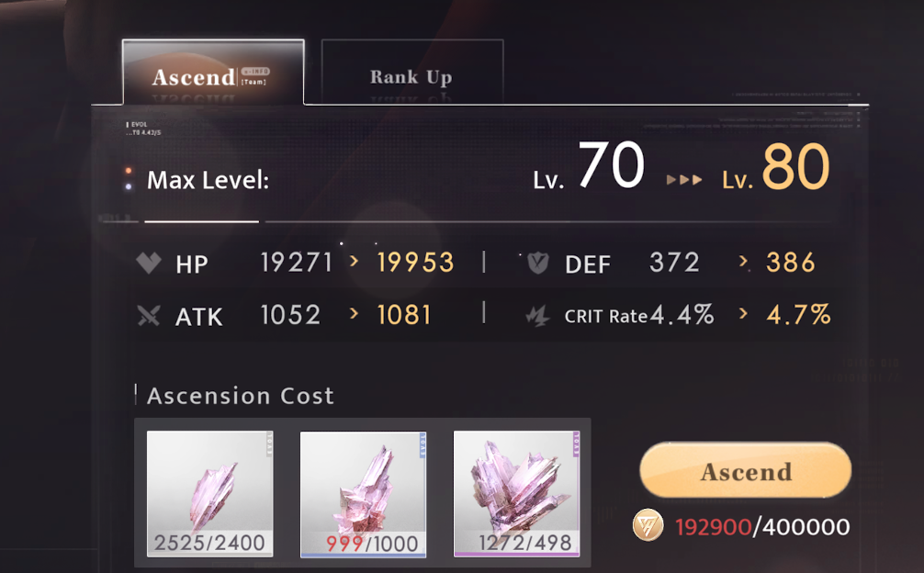The image size is (924, 573).
Task: Click the Ascension Cost heading
Action: pyautogui.click(x=241, y=396)
